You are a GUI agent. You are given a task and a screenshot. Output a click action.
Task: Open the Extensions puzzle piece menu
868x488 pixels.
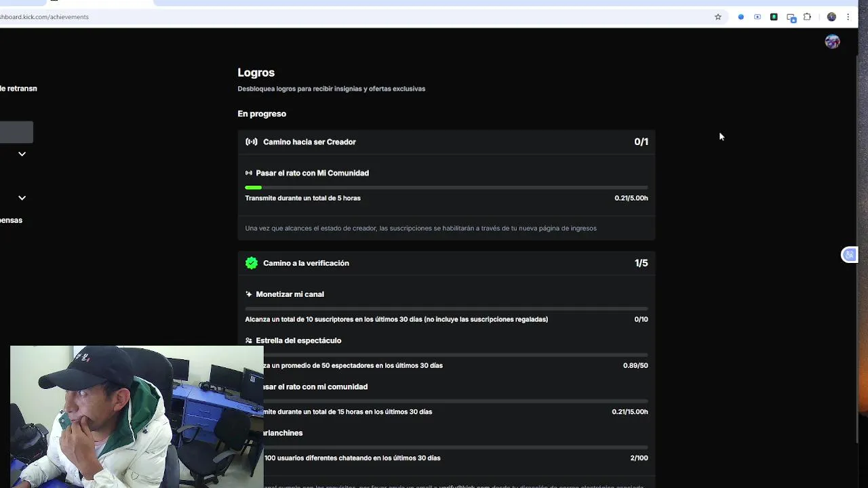coord(807,17)
